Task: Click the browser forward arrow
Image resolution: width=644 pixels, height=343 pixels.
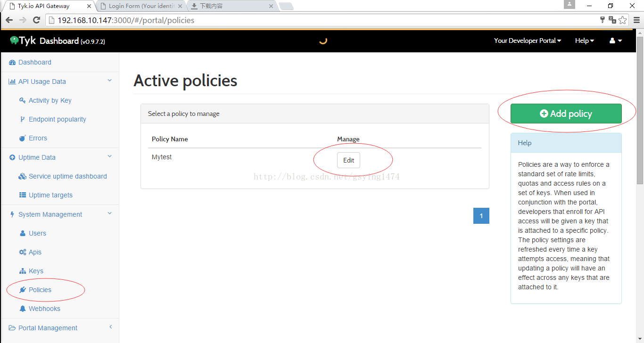Action: 23,20
